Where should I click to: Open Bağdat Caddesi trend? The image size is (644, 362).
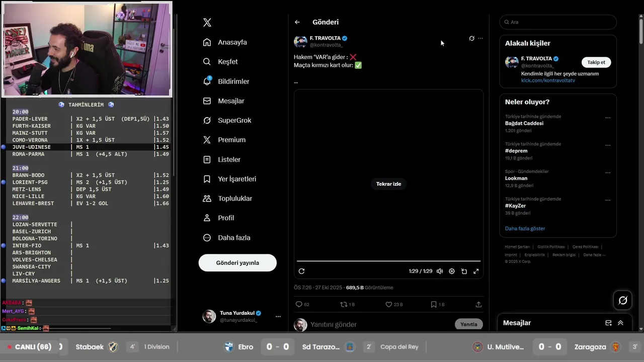tap(524, 123)
